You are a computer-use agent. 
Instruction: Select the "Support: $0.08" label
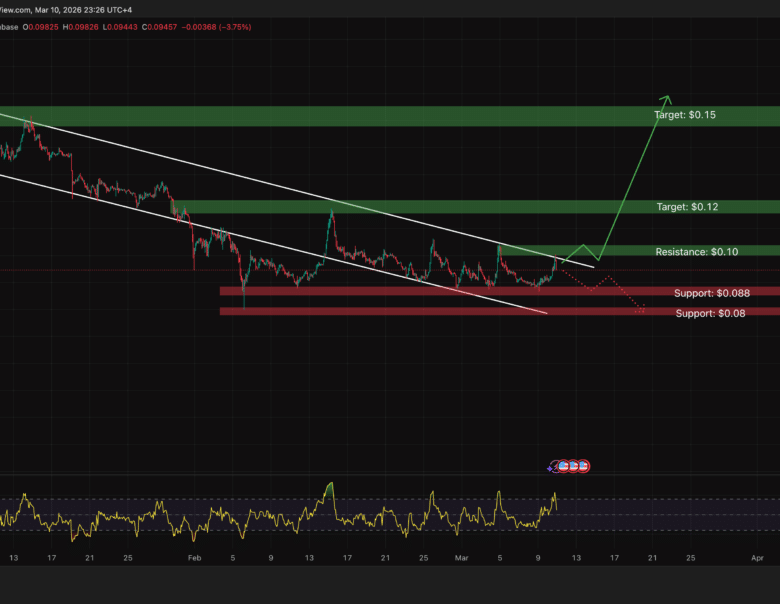(x=710, y=313)
